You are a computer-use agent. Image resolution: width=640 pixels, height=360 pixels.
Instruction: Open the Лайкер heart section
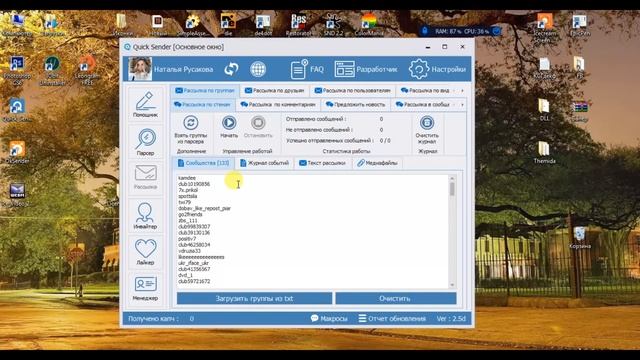pyautogui.click(x=145, y=251)
